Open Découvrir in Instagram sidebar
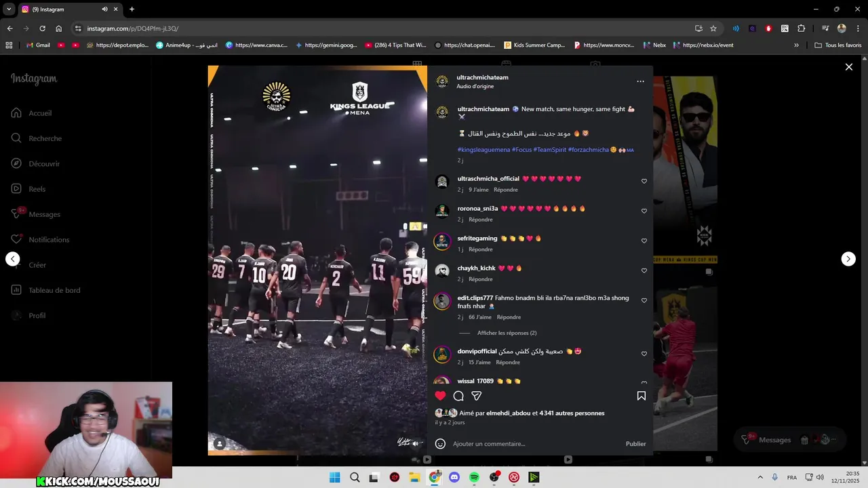Viewport: 868px width, 488px height. [44, 164]
